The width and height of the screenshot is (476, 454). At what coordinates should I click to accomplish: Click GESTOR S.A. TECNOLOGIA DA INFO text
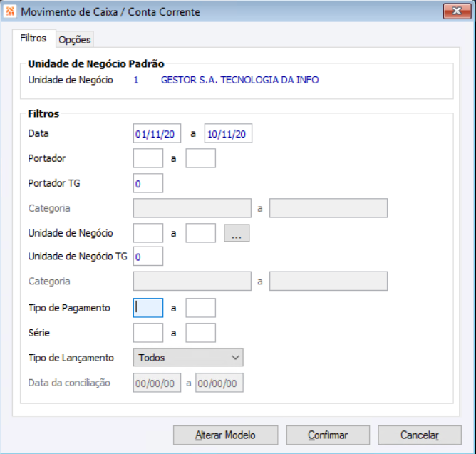pyautogui.click(x=240, y=80)
